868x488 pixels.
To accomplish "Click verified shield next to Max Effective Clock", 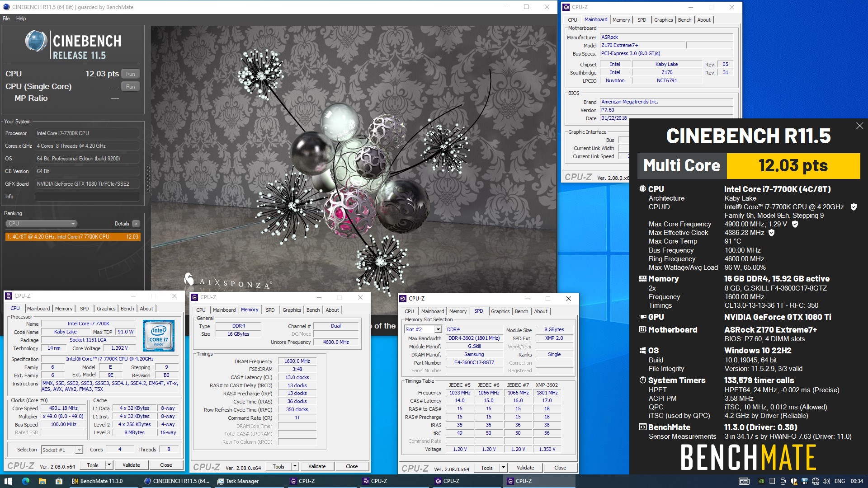I will [771, 233].
